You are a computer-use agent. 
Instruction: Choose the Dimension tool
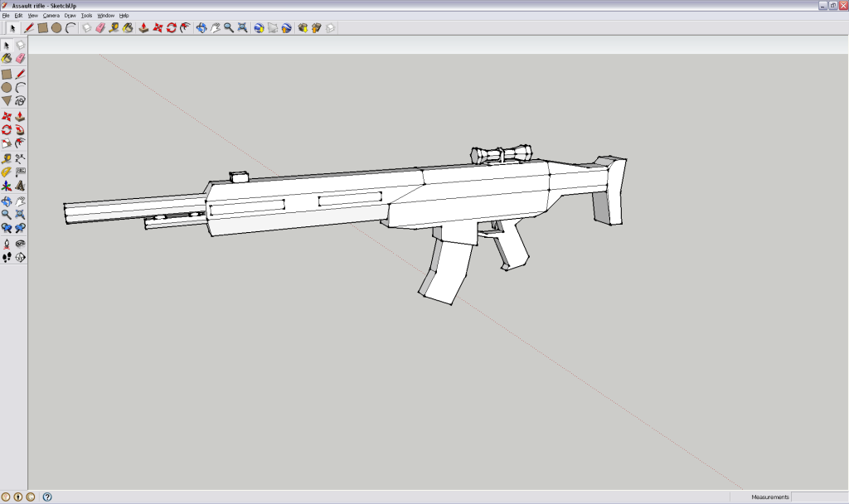coord(20,158)
